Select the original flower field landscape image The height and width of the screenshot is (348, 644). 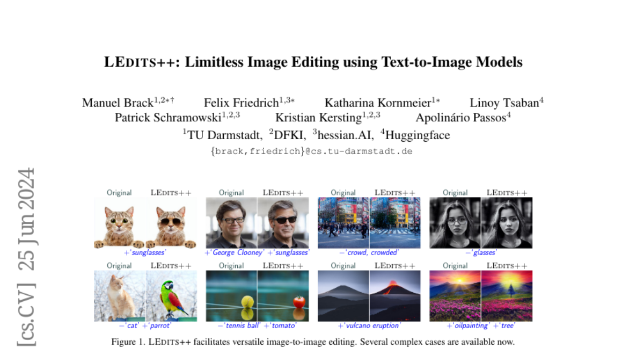click(455, 296)
